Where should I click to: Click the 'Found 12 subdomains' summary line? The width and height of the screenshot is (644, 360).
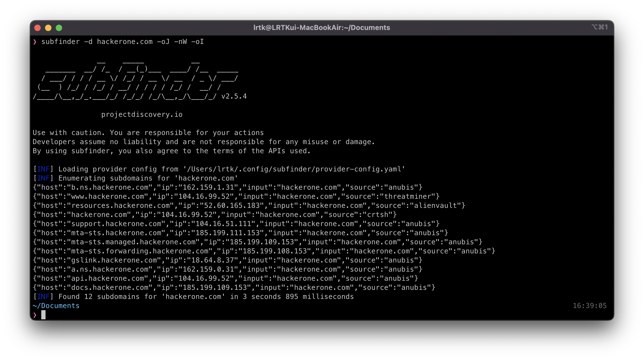coord(193,297)
